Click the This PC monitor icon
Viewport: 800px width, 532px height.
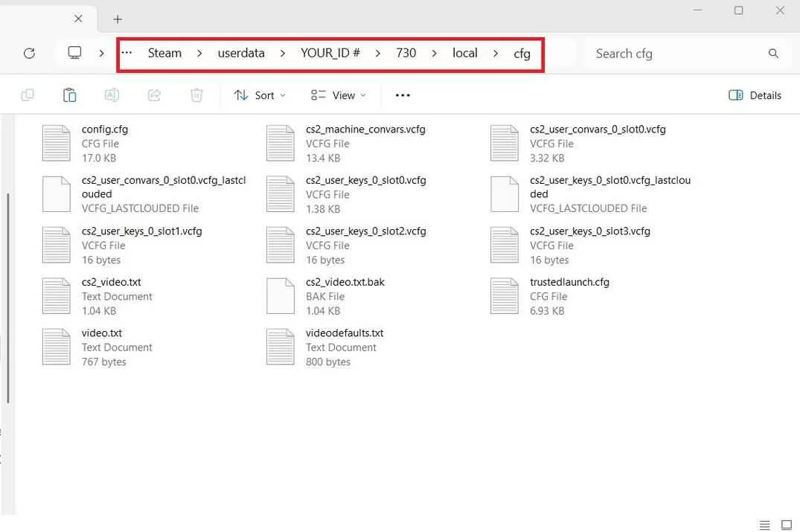tap(74, 53)
